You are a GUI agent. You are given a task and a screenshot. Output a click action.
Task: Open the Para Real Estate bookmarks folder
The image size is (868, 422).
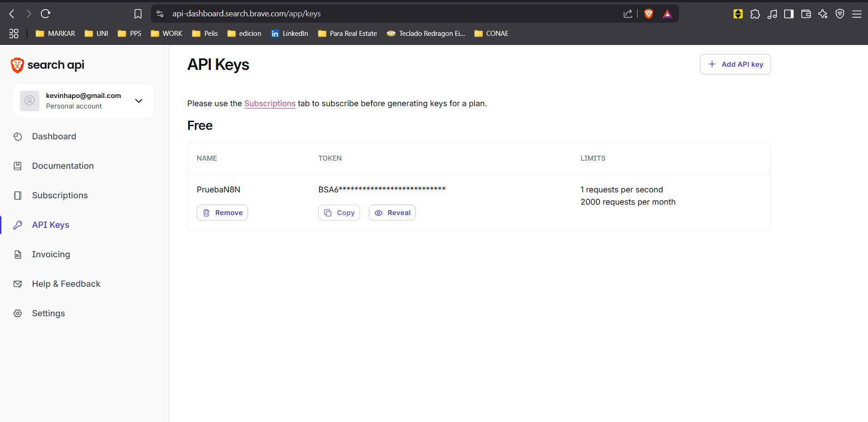[348, 34]
